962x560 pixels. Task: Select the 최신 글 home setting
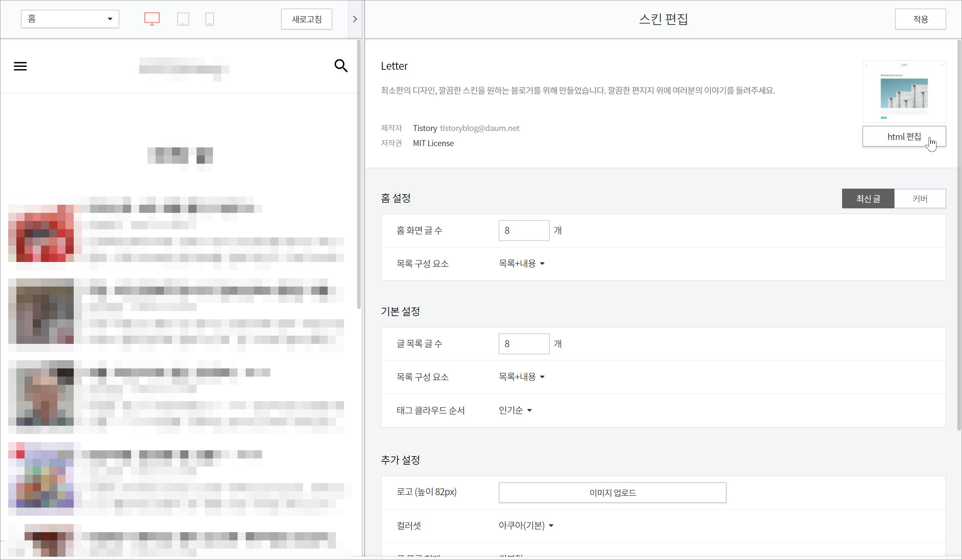pos(868,198)
